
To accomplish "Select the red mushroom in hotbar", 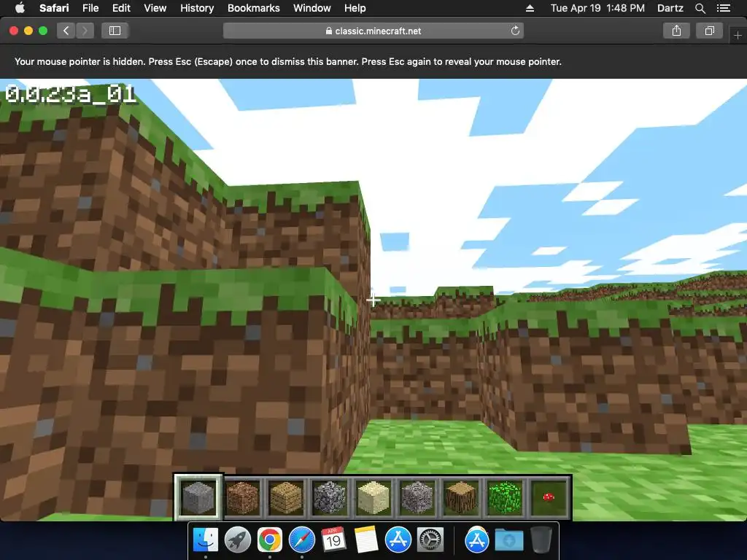I will tap(549, 497).
